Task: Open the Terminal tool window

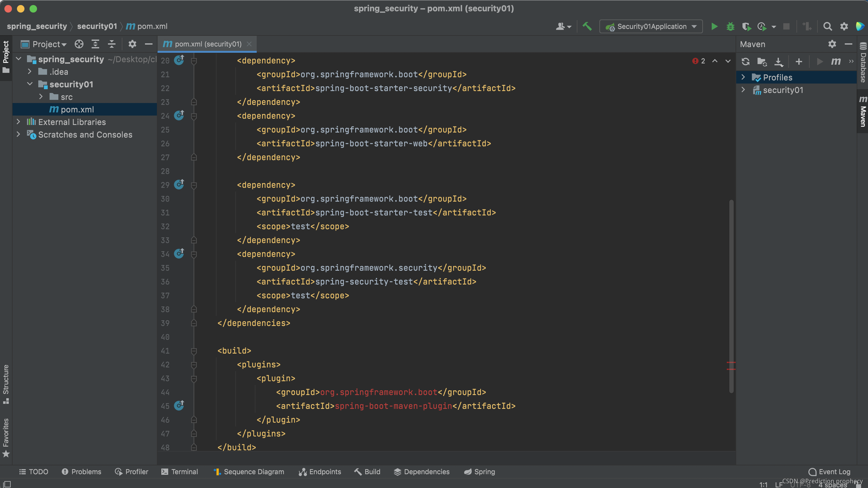Action: point(179,471)
